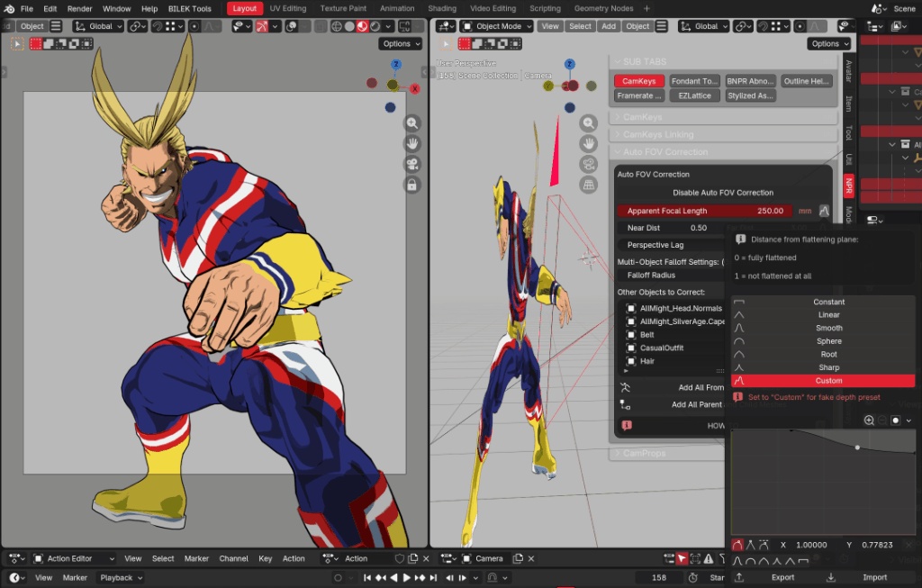
Task: Click Disable Auto FOV Correction button
Action: tap(723, 193)
